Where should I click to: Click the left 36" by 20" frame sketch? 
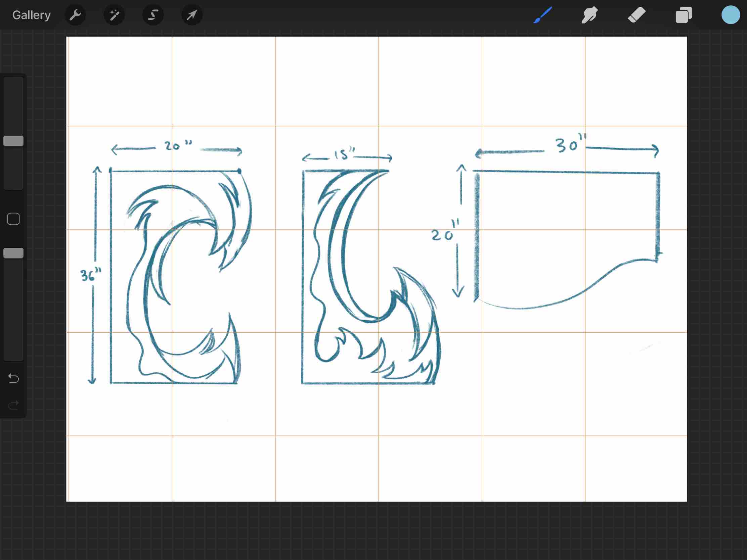[181, 276]
